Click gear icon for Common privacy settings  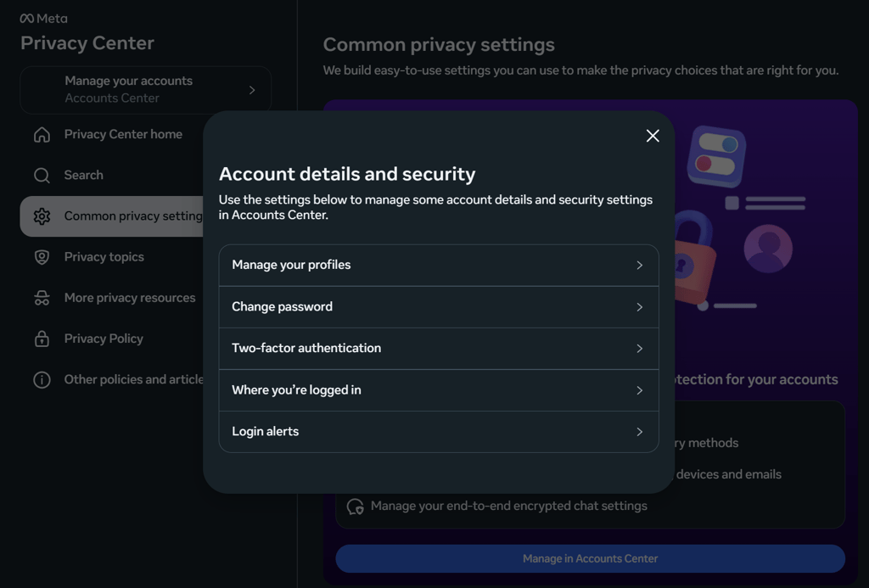[42, 216]
